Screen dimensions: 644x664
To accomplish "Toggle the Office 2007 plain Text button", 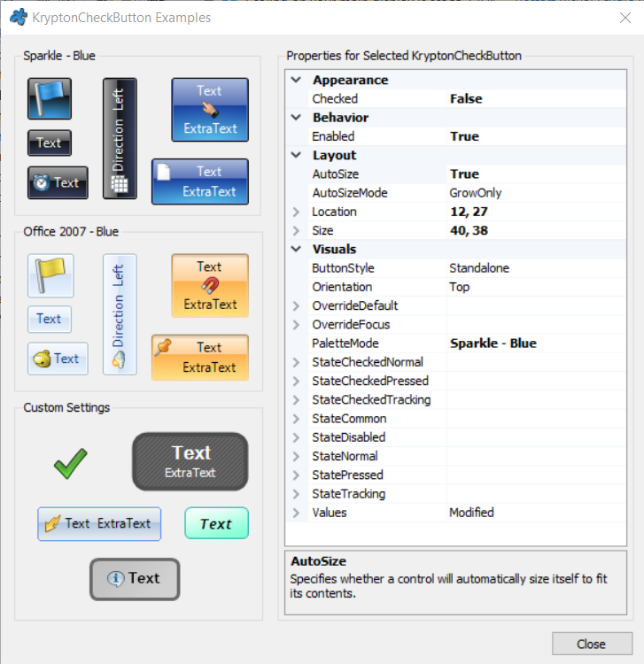I will tap(50, 319).
